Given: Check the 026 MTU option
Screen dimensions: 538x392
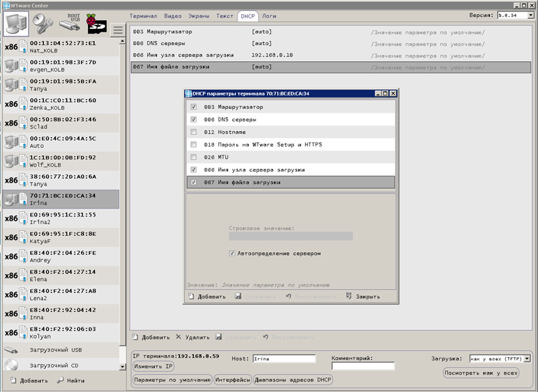Looking at the screenshot, I should (x=194, y=157).
